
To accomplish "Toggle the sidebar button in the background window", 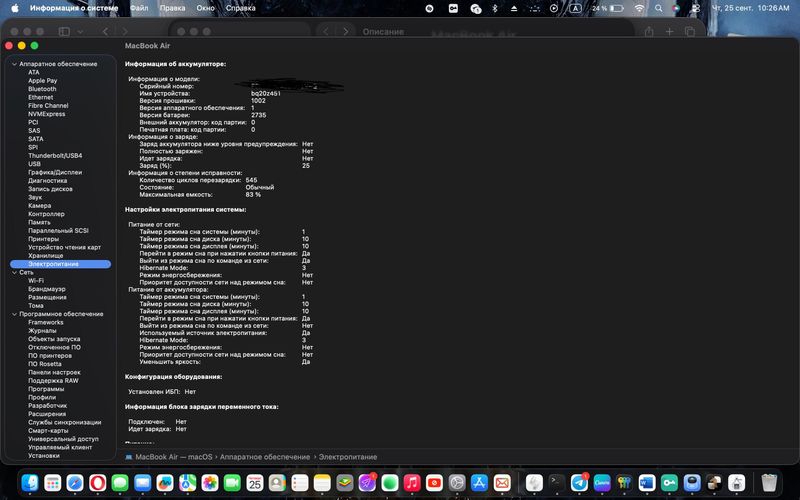I will click(x=64, y=32).
